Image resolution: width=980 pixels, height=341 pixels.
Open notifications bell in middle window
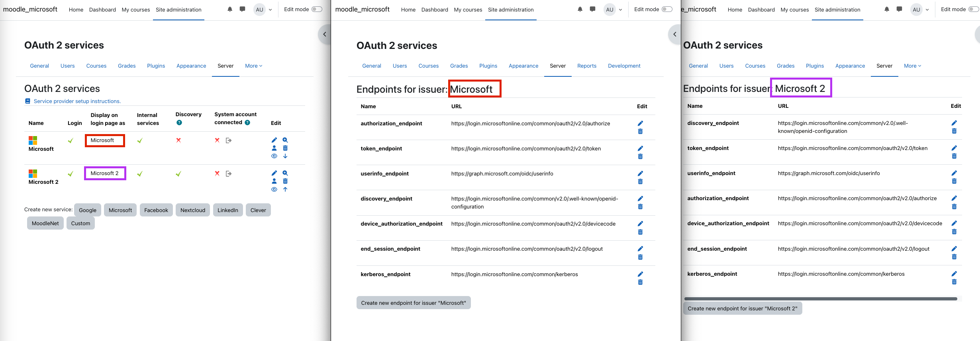pyautogui.click(x=580, y=9)
